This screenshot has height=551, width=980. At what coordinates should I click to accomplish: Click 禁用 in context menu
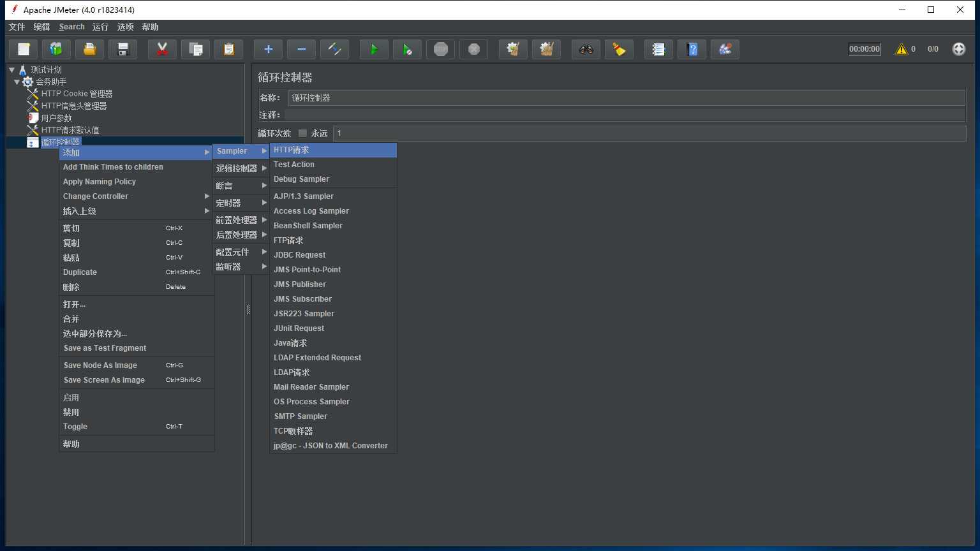(137, 412)
